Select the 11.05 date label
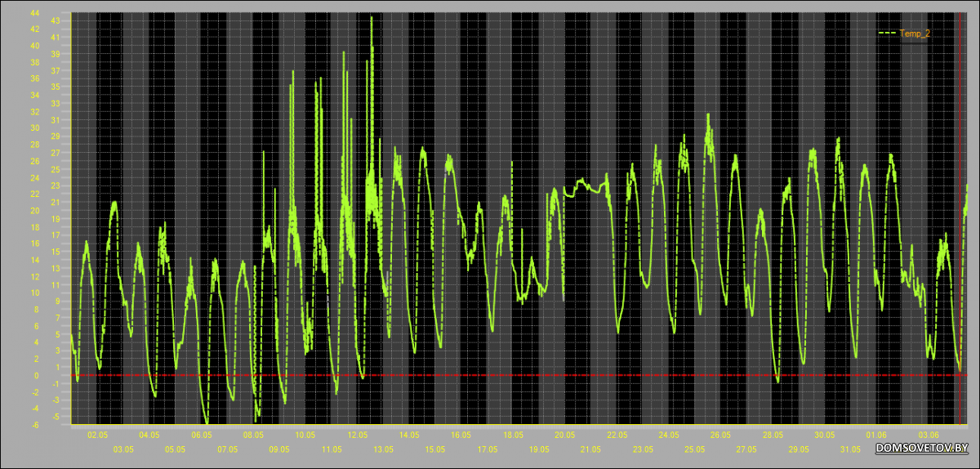This screenshot has height=469, width=980. [331, 449]
